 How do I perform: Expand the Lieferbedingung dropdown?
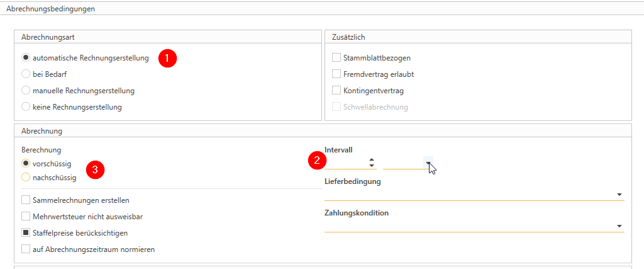point(619,195)
